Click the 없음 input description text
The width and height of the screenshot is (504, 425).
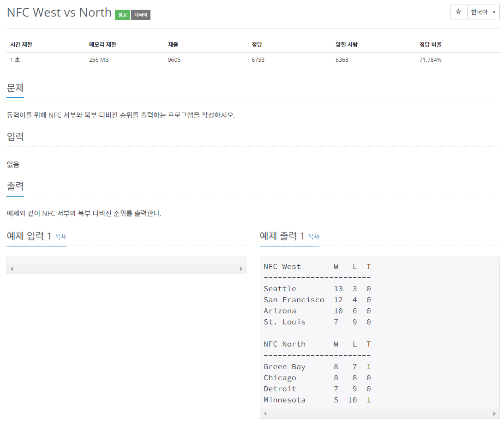point(13,165)
